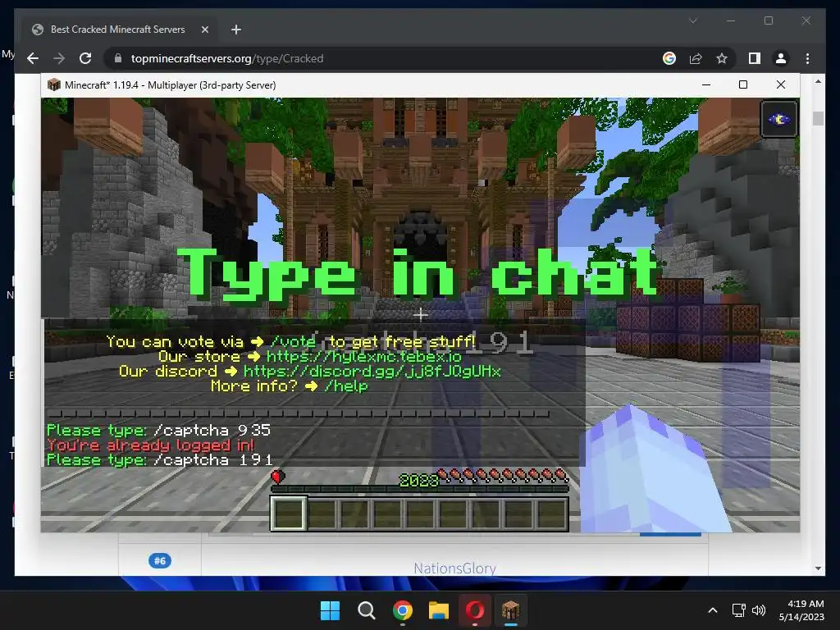Close Best Cracked Minecraft Servers tab

click(204, 30)
